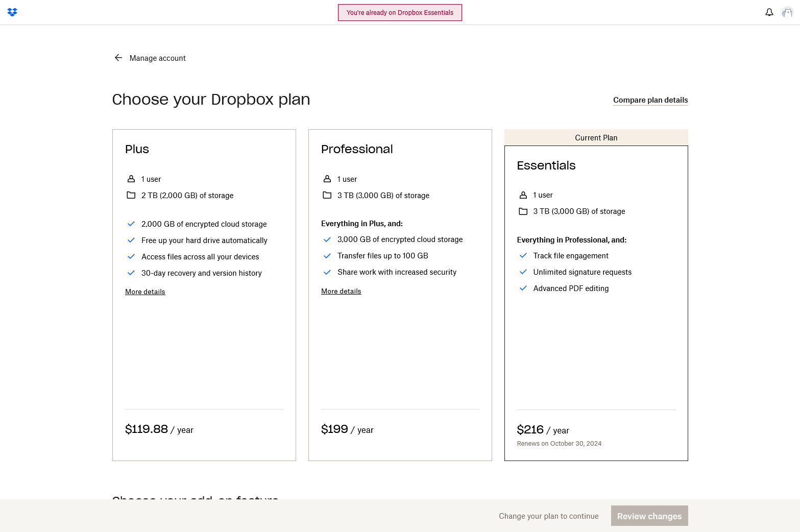Select the Professional plan heading
This screenshot has width=800, height=532.
[x=357, y=149]
